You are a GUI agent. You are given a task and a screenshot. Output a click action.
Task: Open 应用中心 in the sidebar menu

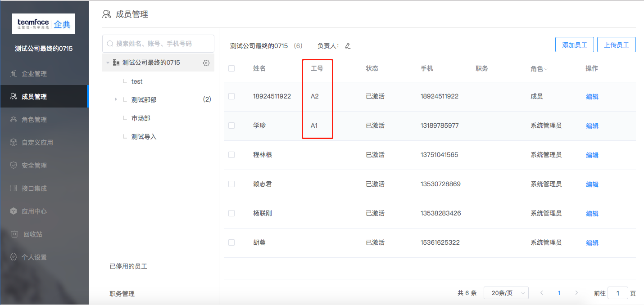[x=34, y=211]
